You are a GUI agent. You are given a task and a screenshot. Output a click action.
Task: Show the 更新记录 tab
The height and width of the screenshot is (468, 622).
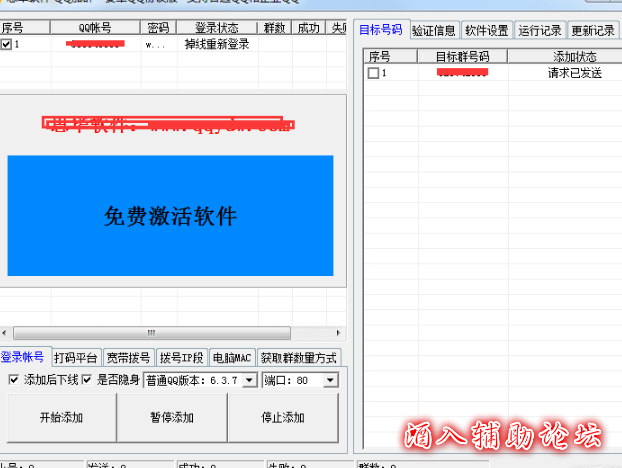point(593,30)
